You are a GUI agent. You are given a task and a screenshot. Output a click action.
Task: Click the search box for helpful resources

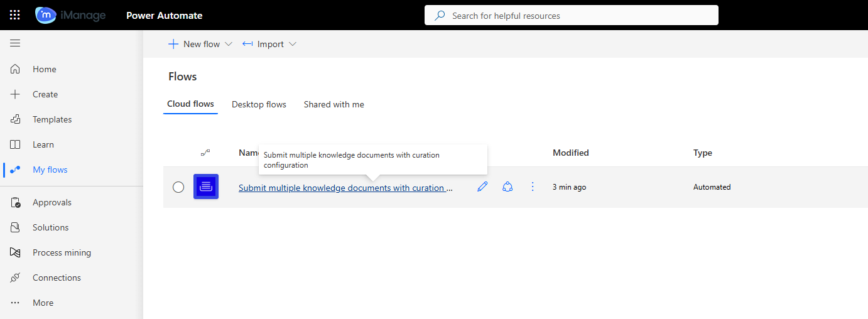[x=572, y=16]
